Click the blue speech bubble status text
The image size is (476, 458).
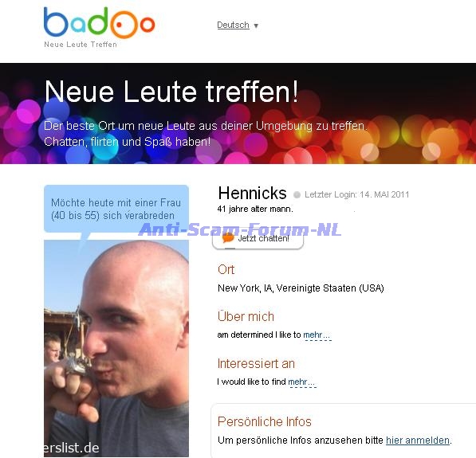[116, 209]
